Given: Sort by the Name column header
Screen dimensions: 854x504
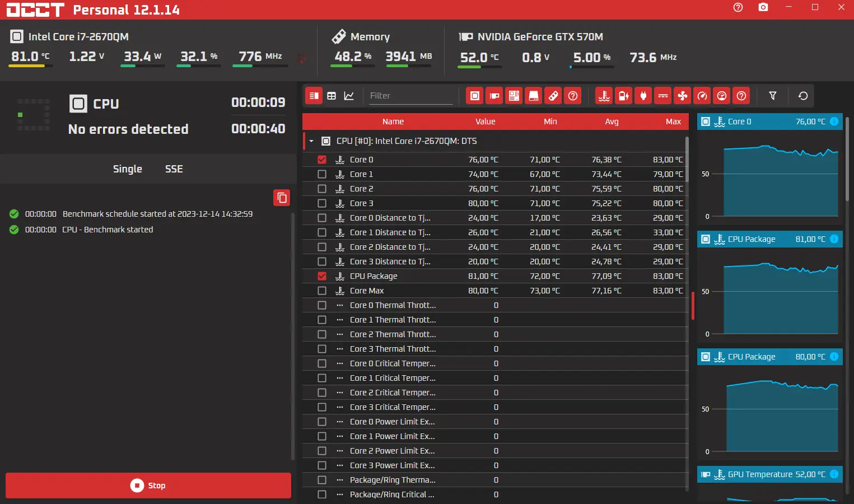Looking at the screenshot, I should [x=393, y=122].
